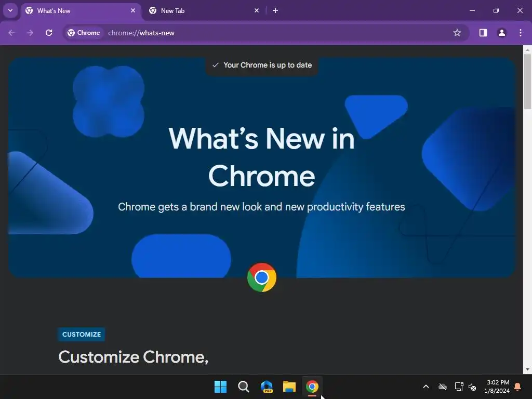The image size is (532, 399).
Task: Click the Chrome taskbar icon
Action: click(312, 387)
